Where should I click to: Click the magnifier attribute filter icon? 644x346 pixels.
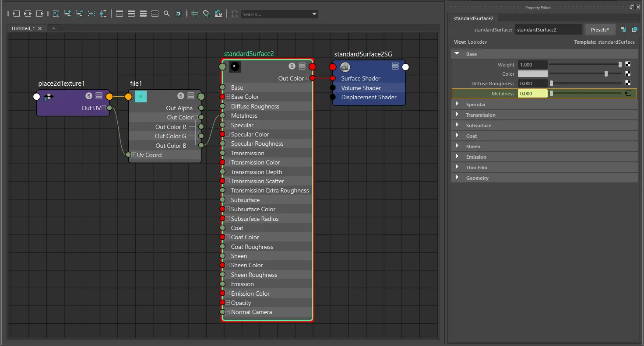pyautogui.click(x=167, y=14)
